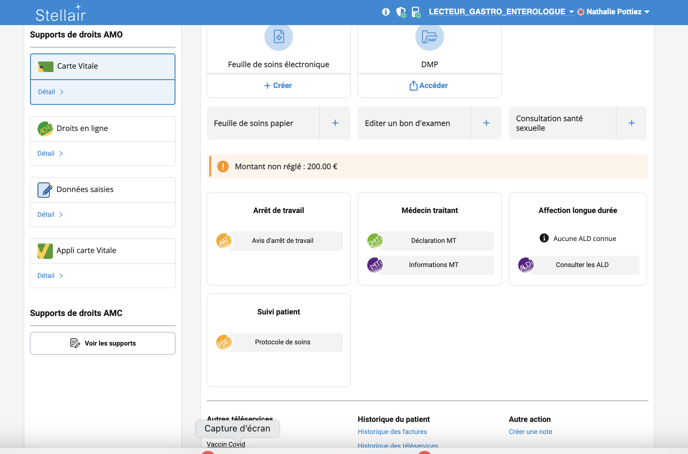Expand Données saisies Détail
This screenshot has width=688, height=454.
tap(50, 215)
